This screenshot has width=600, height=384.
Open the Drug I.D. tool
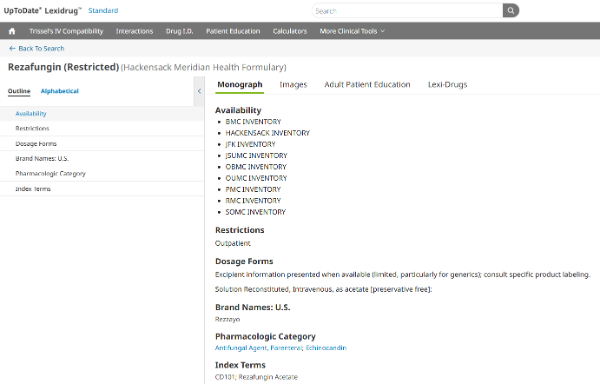[179, 31]
